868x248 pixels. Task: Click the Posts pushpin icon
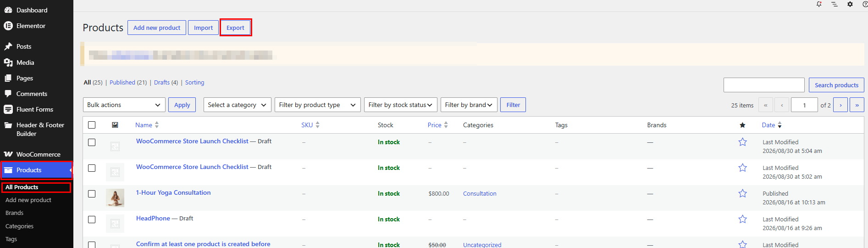8,46
